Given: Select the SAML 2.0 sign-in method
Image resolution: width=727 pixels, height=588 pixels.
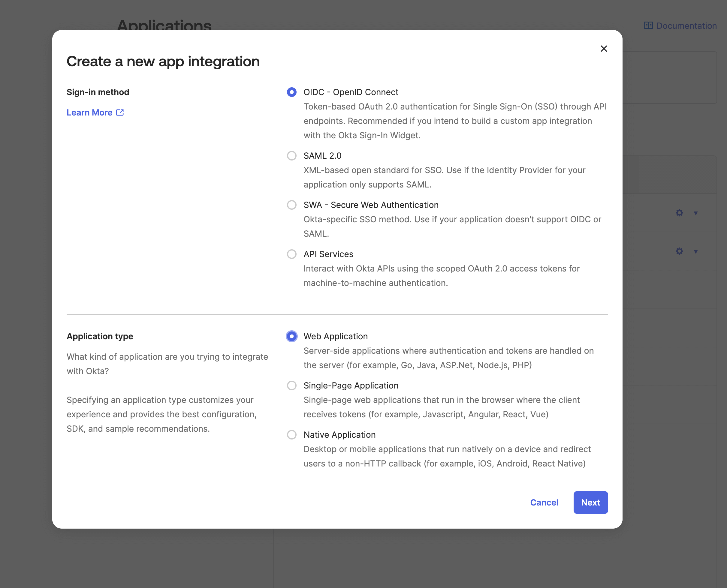Looking at the screenshot, I should (x=291, y=155).
